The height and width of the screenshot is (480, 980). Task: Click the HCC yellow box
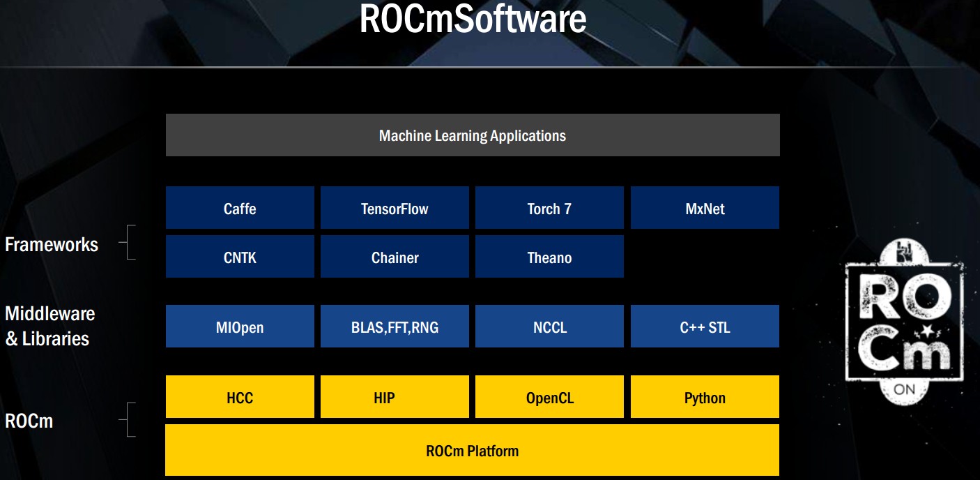[x=240, y=397]
